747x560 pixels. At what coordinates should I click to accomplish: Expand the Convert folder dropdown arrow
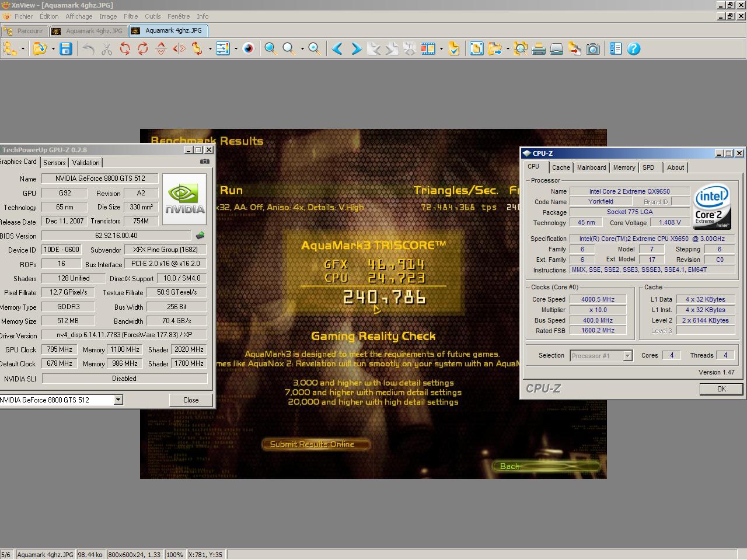click(508, 49)
